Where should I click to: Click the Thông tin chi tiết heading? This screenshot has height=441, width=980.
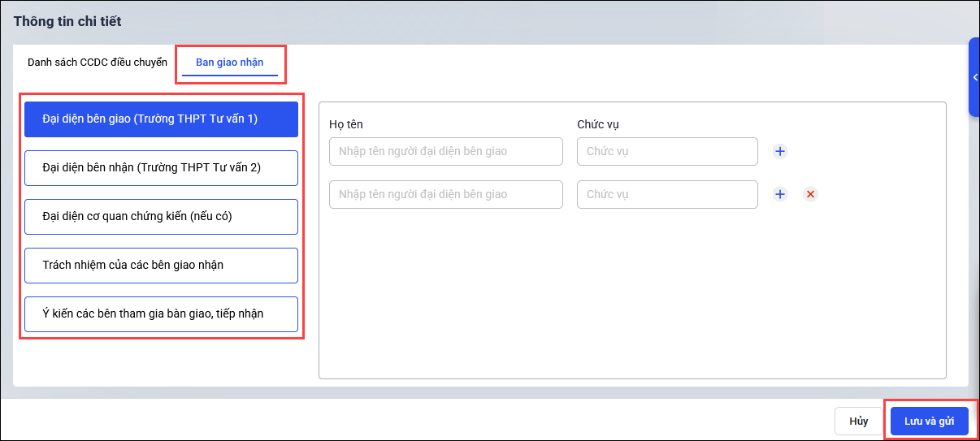click(67, 21)
